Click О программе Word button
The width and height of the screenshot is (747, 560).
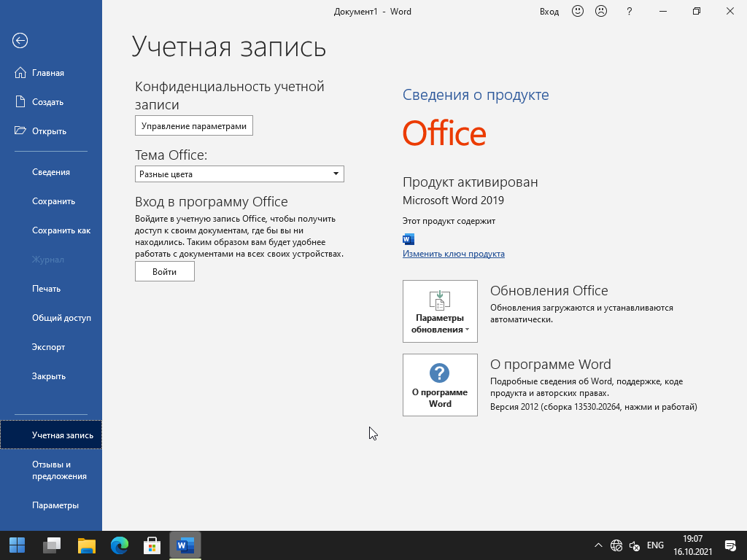(440, 385)
